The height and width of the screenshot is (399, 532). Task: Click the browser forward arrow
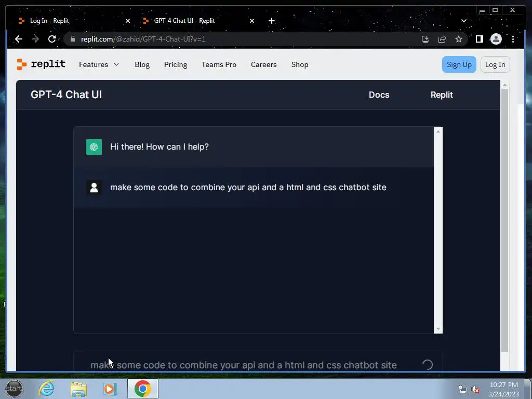tap(35, 39)
